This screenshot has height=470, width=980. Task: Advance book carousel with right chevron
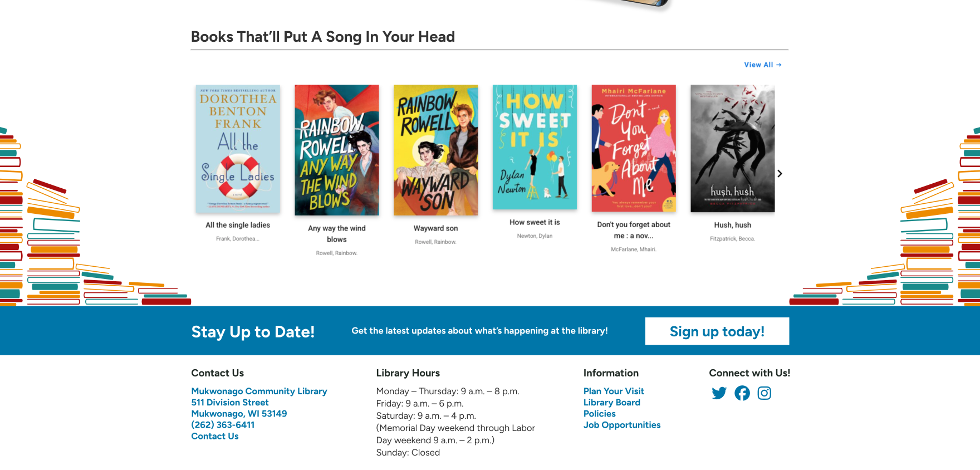pos(780,174)
